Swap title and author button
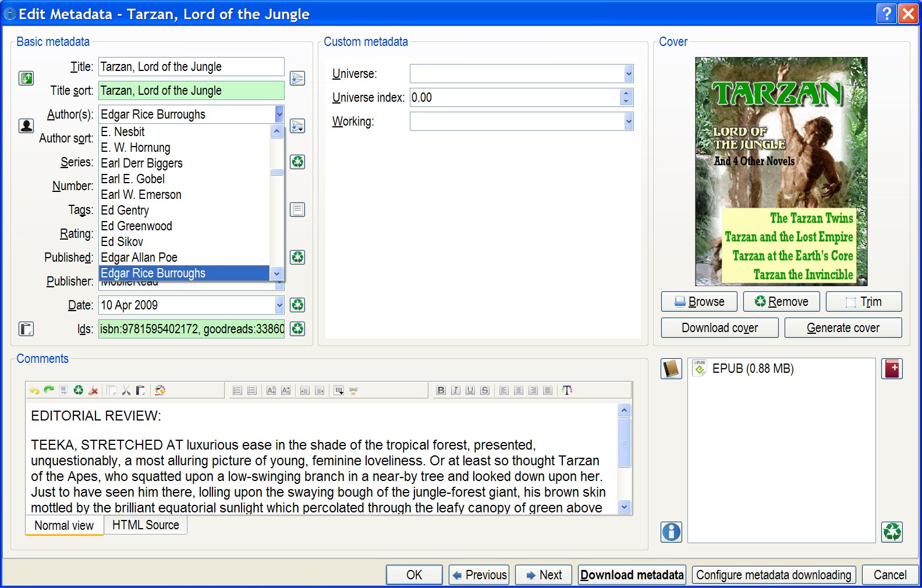 tap(26, 78)
